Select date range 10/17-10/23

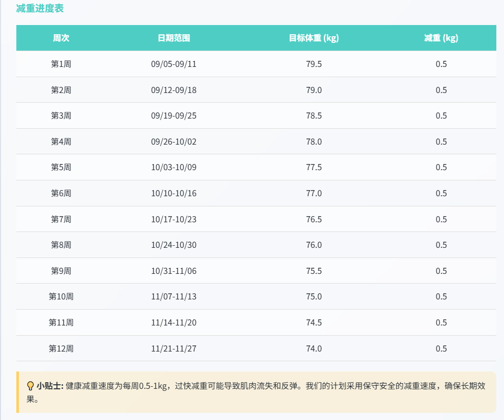[x=174, y=219]
